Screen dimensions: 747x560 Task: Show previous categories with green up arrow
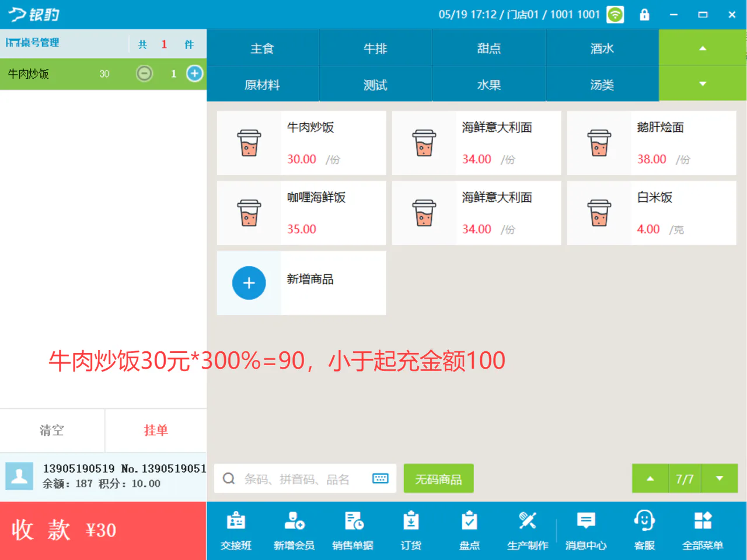click(x=703, y=48)
